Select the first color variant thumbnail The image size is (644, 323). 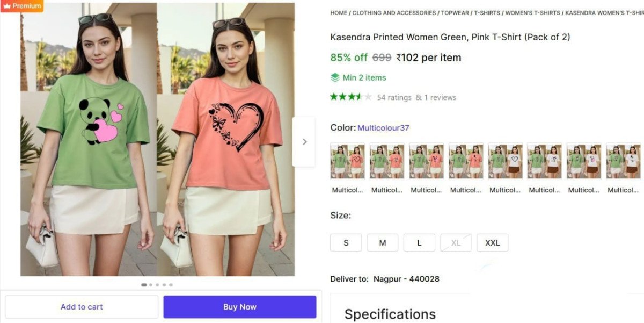click(x=347, y=161)
